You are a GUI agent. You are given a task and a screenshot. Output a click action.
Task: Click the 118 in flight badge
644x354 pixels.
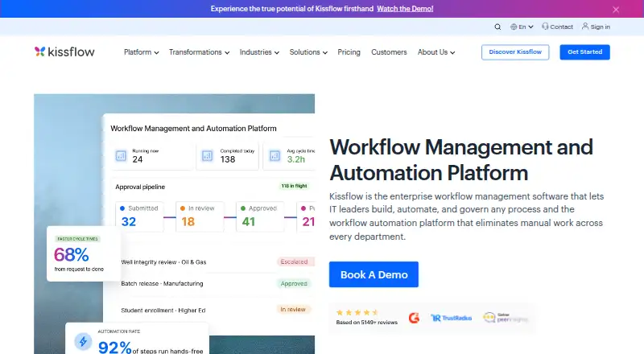point(294,186)
